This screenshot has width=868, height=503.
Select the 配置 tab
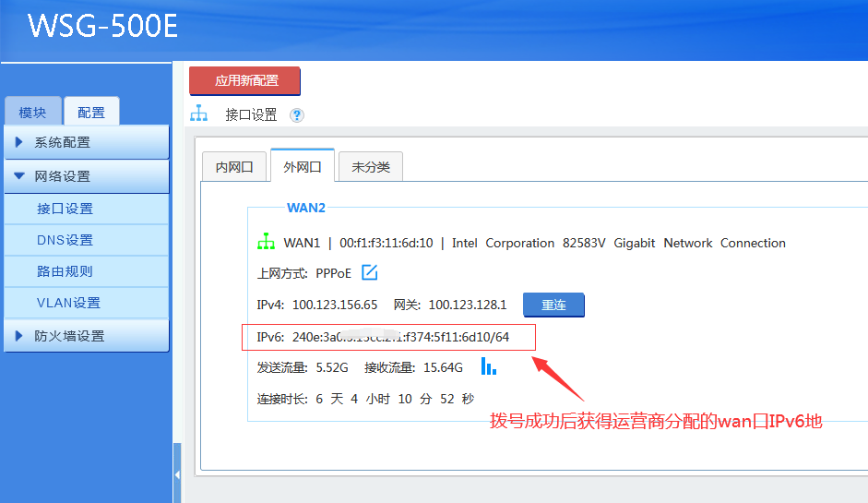click(91, 113)
